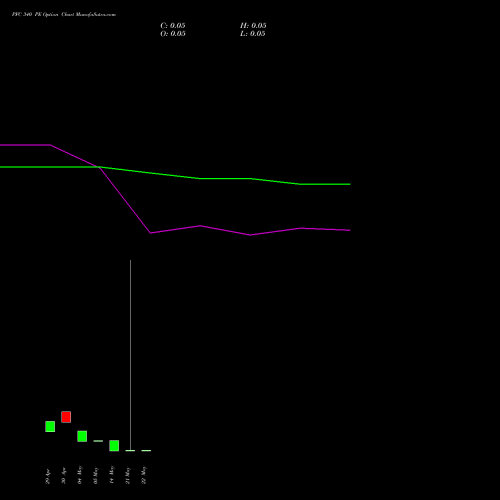Click the "14 May" date axis label
The image size is (500, 500).
tap(112, 475)
